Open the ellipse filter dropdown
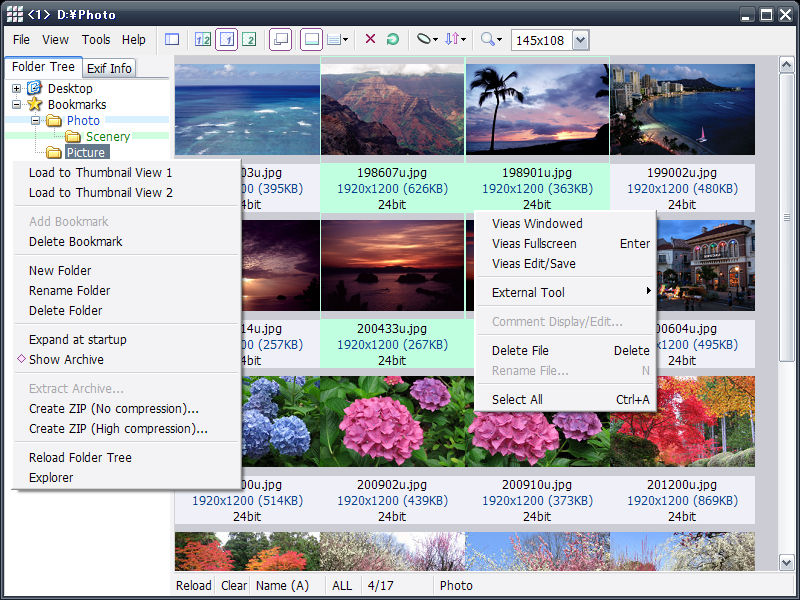 pos(427,39)
